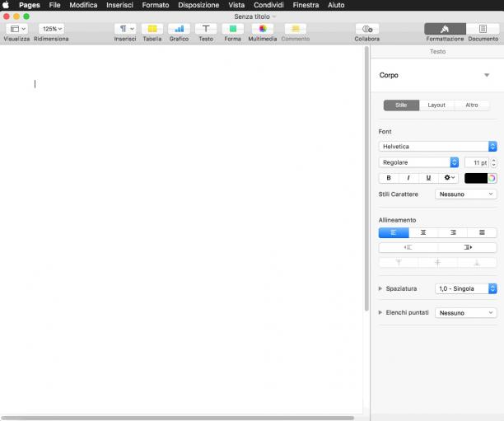Open the Documento inspector

point(483,29)
